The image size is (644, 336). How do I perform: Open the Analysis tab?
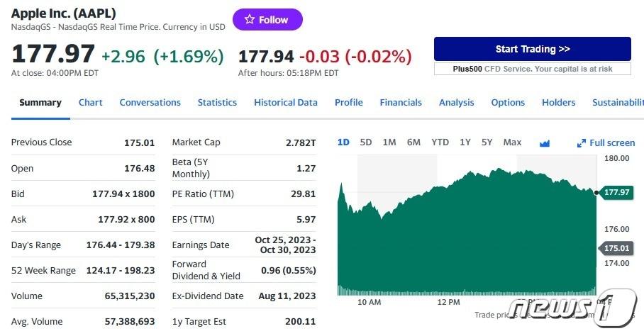pyautogui.click(x=456, y=102)
